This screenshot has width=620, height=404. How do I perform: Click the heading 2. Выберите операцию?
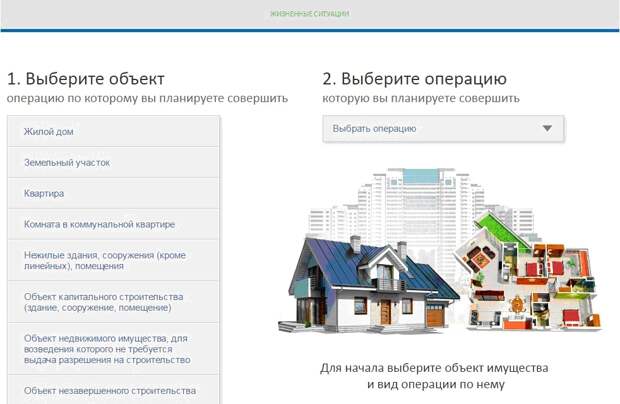(414, 79)
